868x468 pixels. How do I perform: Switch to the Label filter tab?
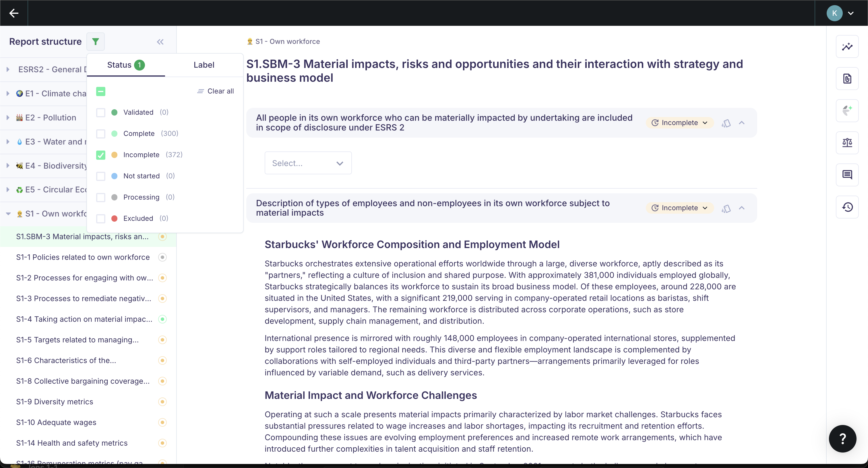pyautogui.click(x=204, y=65)
